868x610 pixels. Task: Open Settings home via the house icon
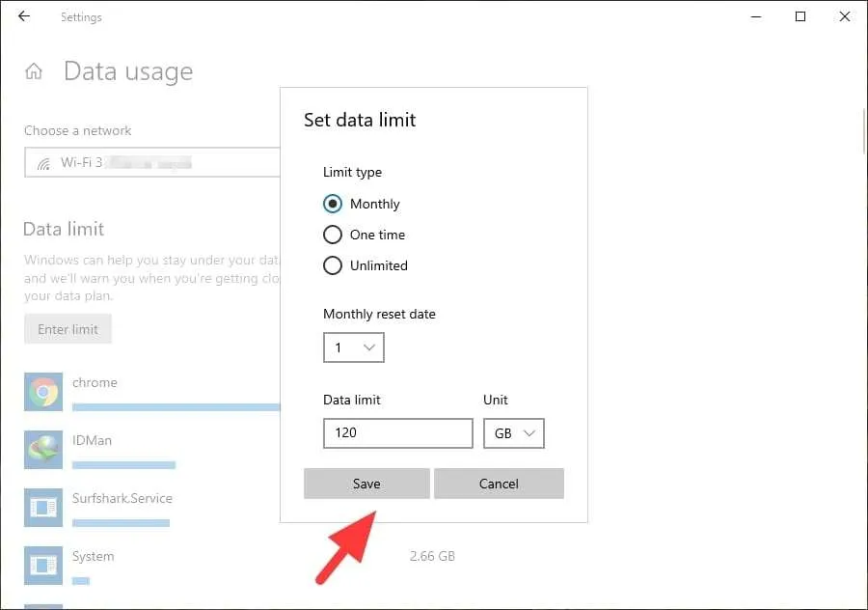pyautogui.click(x=34, y=71)
